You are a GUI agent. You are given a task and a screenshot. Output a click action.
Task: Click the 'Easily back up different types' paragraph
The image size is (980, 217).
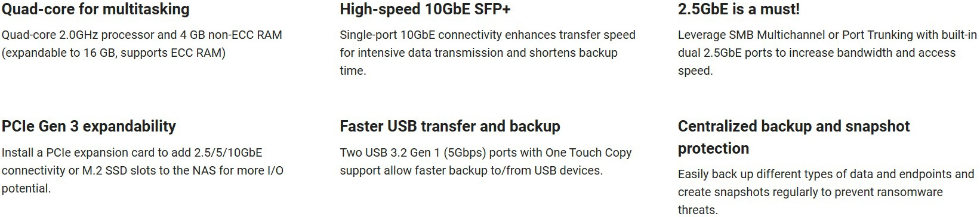(x=826, y=192)
